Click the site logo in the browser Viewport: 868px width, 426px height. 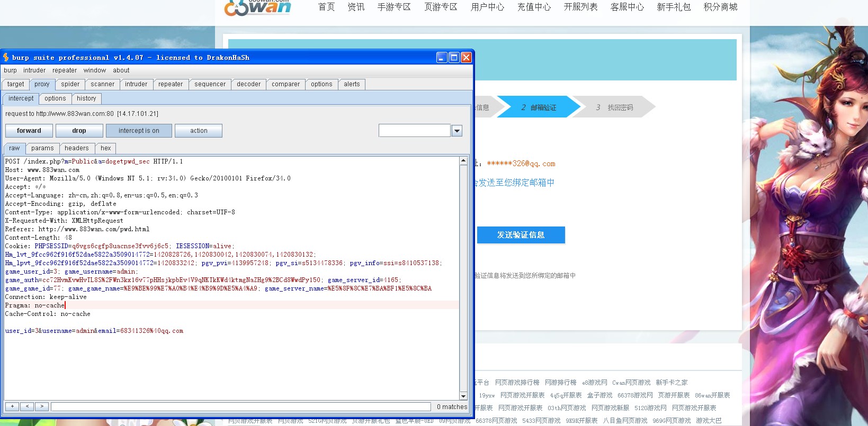[258, 7]
